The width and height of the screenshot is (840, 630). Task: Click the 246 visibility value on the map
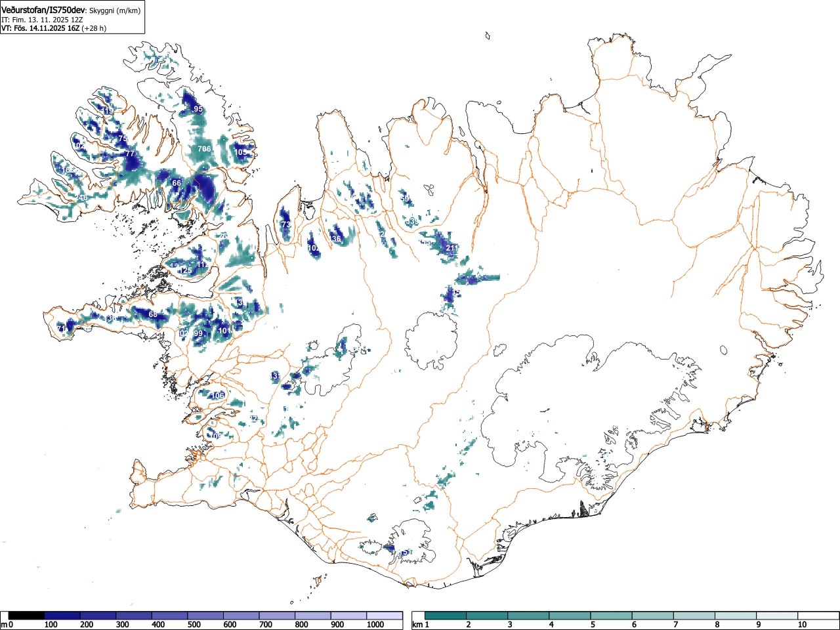coord(81,198)
